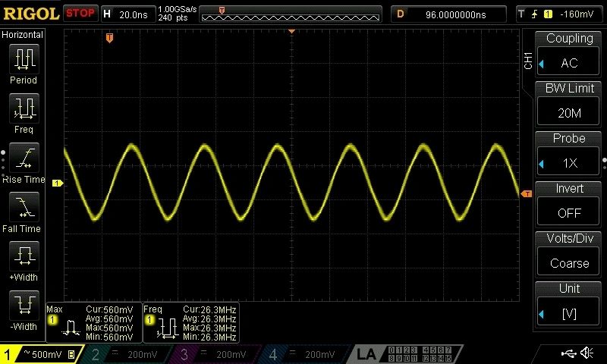Click the trigger source channel 1 badge

tap(548, 14)
